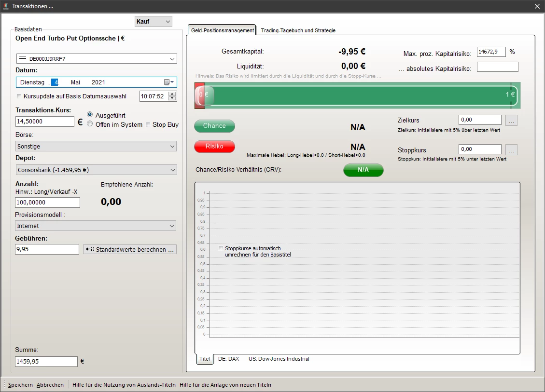Click the green CRV N/A indicator

click(363, 170)
